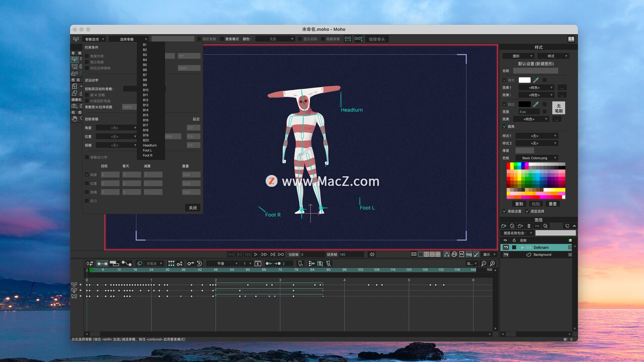The width and height of the screenshot is (644, 362).
Task: Open layer options via three-dots icon
Action: [537, 226]
